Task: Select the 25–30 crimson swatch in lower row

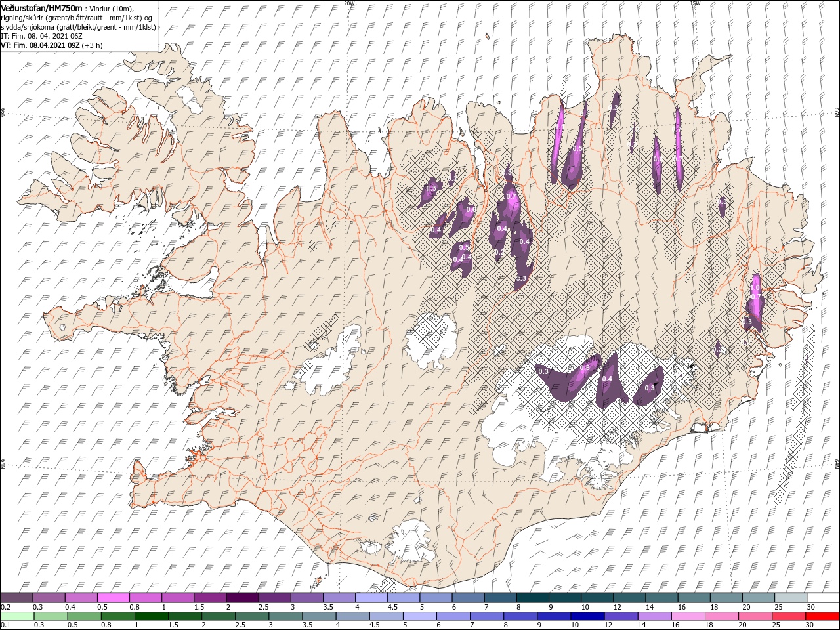Action: click(x=789, y=616)
